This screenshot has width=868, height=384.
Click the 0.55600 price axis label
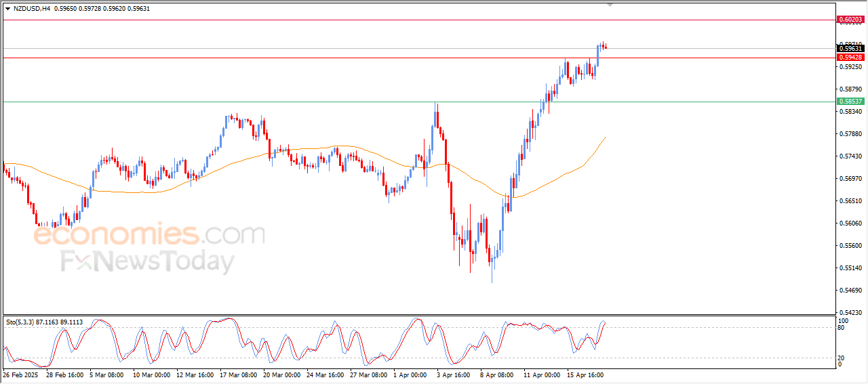coord(850,246)
